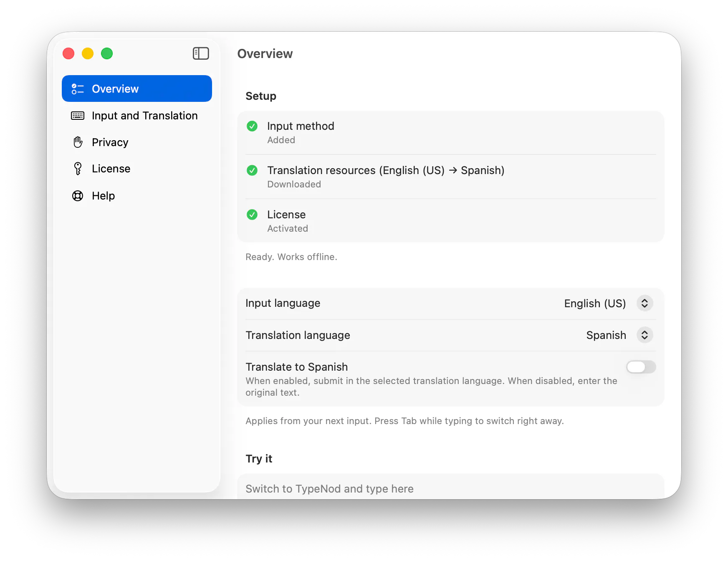Viewport: 728px width, 561px height.
Task: Click the Overview page title
Action: [x=265, y=53]
